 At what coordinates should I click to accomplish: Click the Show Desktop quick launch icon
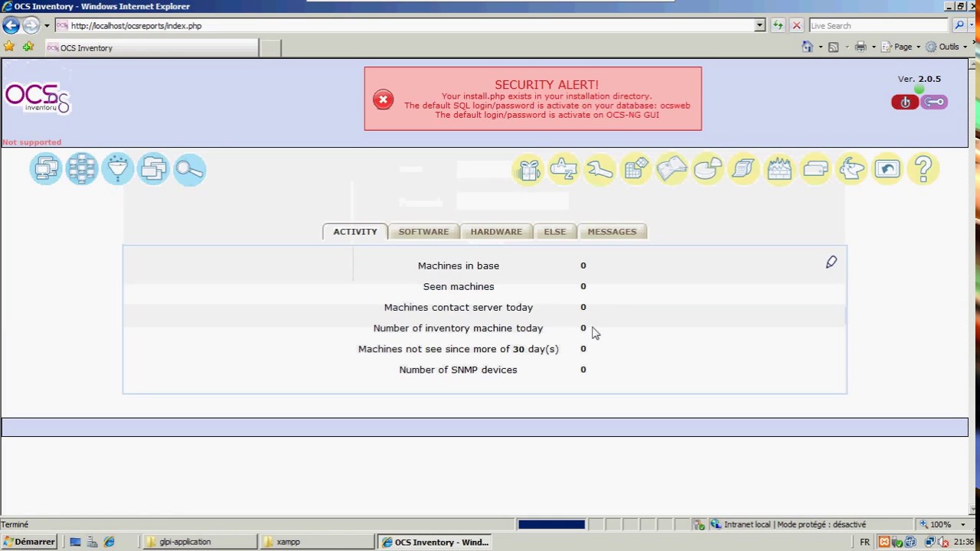(x=75, y=542)
